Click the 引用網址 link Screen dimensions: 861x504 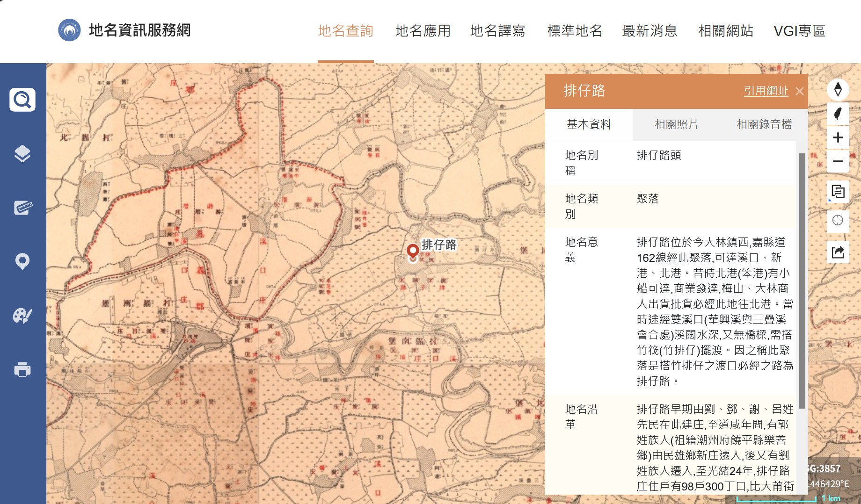tap(766, 91)
